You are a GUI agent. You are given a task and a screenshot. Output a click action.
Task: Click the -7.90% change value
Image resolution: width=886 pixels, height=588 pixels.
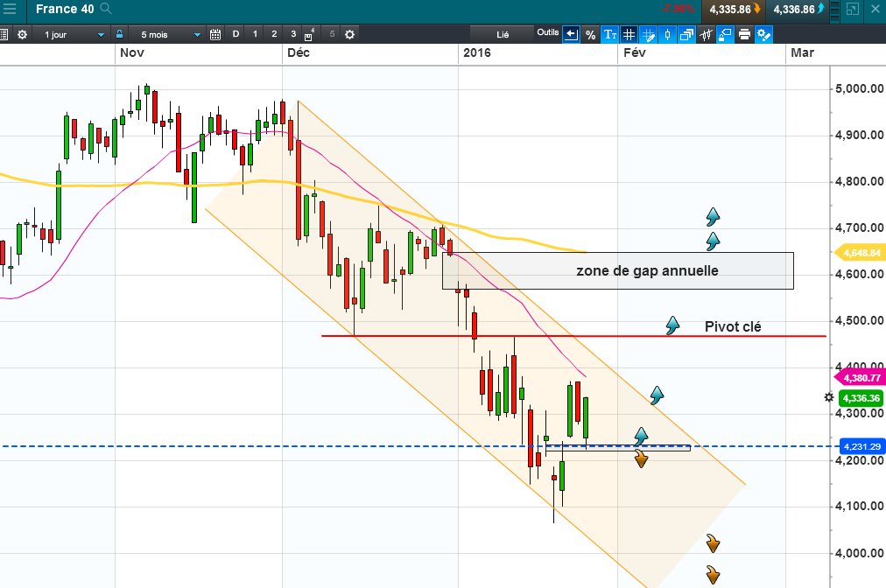click(677, 9)
